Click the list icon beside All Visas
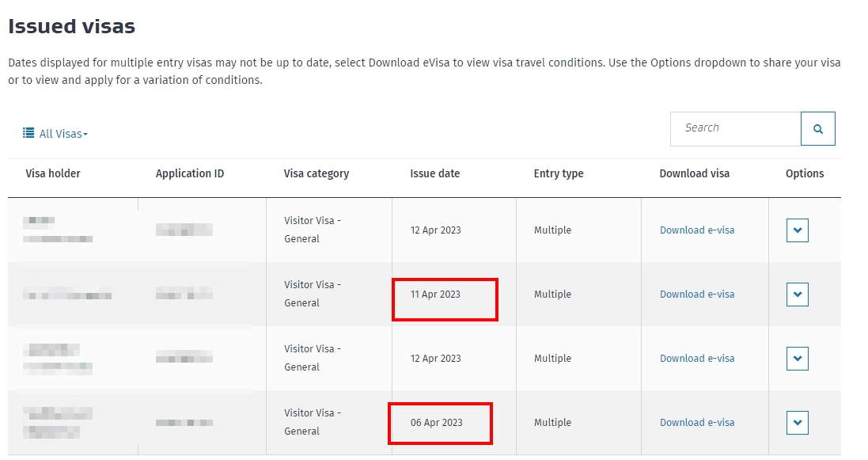Screen dimensions: 868x460 click(28, 133)
